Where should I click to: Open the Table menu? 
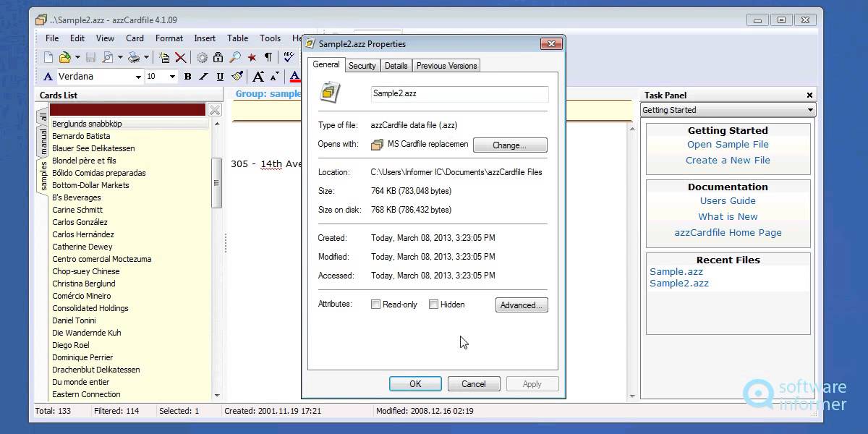[238, 38]
